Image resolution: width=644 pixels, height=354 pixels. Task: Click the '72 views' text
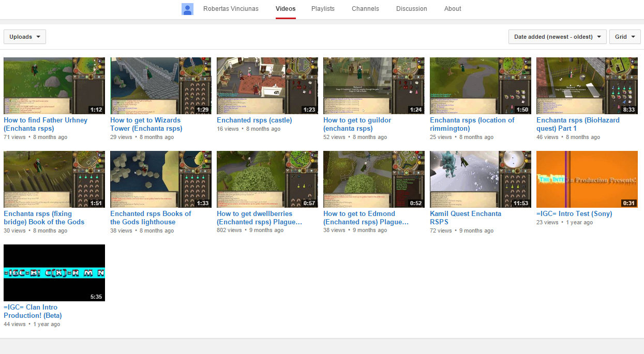point(441,231)
